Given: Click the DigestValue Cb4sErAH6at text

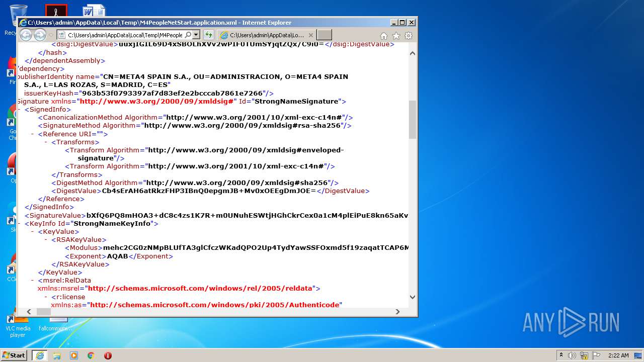Looking at the screenshot, I should (209, 191).
